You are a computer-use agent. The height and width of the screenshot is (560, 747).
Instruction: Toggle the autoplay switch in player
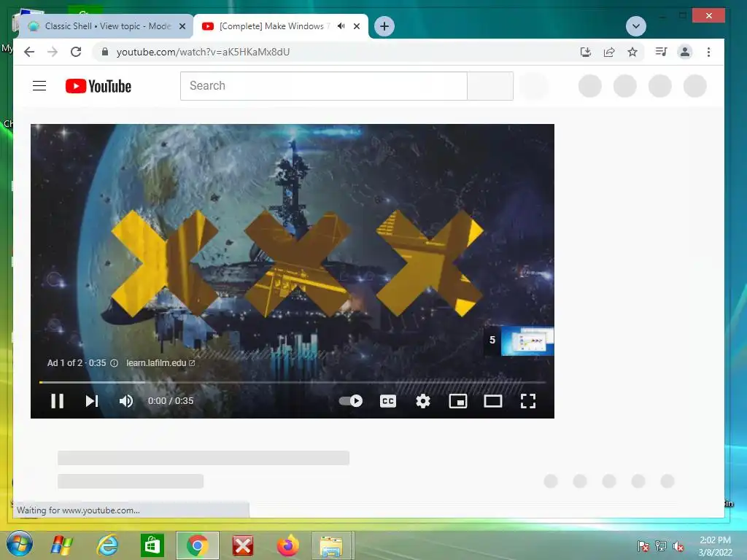point(351,401)
